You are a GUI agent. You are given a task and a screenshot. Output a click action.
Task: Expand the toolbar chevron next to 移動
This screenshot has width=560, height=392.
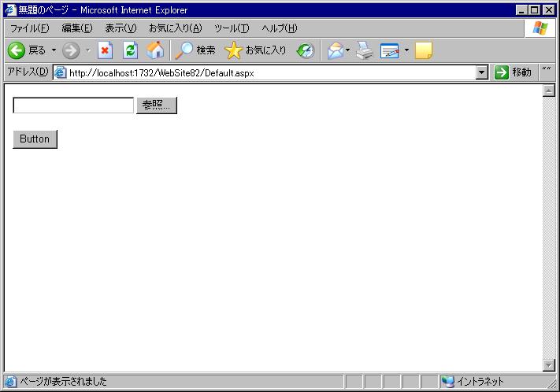pyautogui.click(x=547, y=69)
